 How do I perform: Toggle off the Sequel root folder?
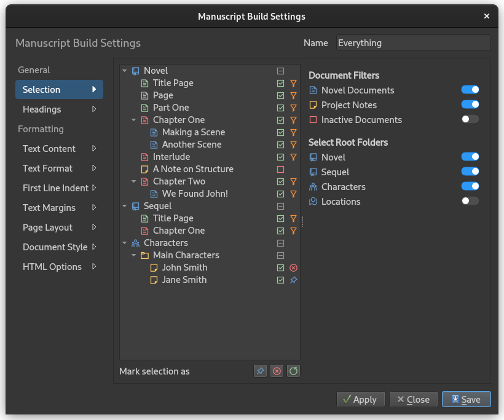(470, 172)
